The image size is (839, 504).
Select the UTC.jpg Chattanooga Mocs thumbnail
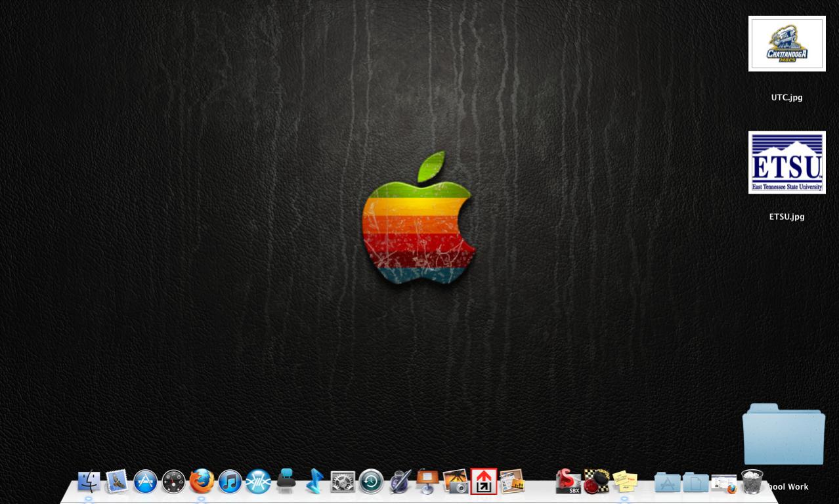point(786,43)
